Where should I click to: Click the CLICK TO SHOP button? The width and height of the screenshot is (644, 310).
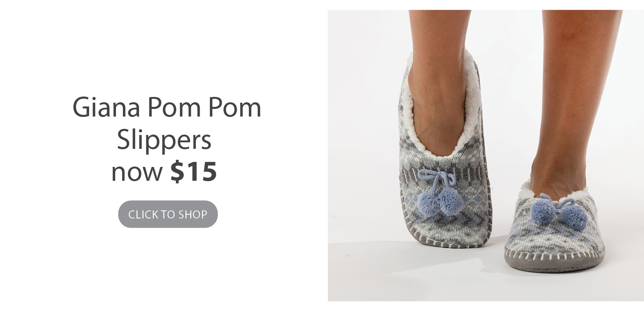[168, 214]
